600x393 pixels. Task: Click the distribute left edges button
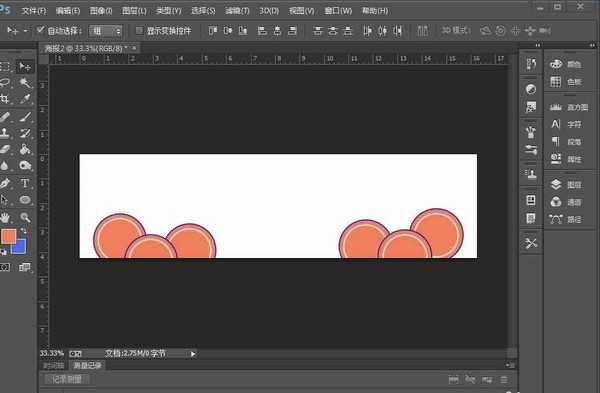click(x=367, y=30)
